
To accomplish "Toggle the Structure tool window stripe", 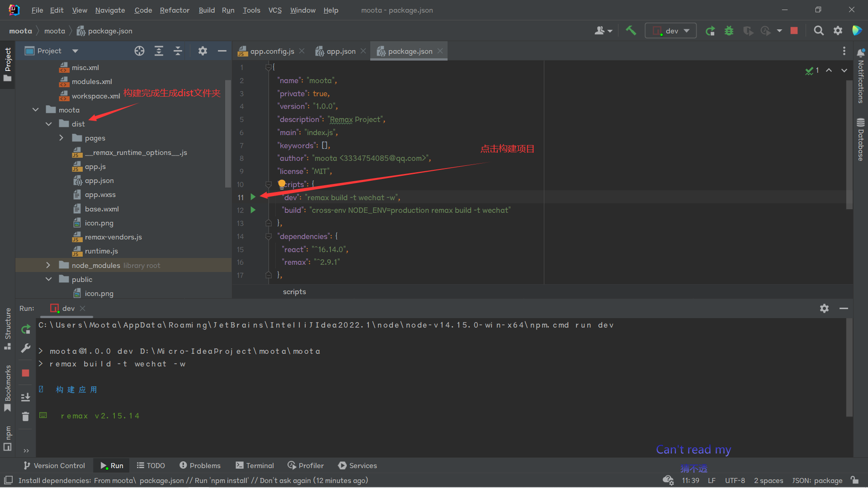I will [8, 328].
